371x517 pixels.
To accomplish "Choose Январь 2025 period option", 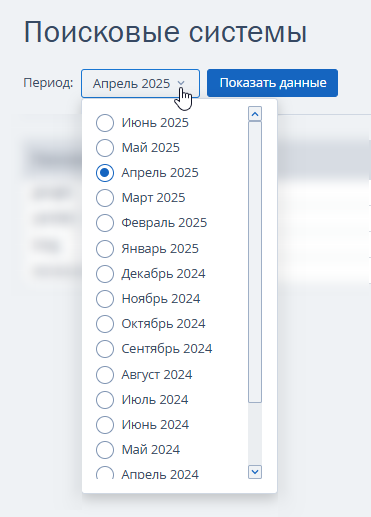I will pos(105,249).
